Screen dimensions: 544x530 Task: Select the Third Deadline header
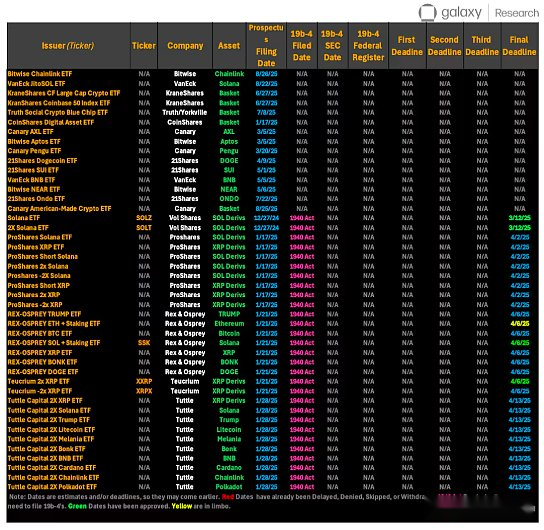[482, 46]
